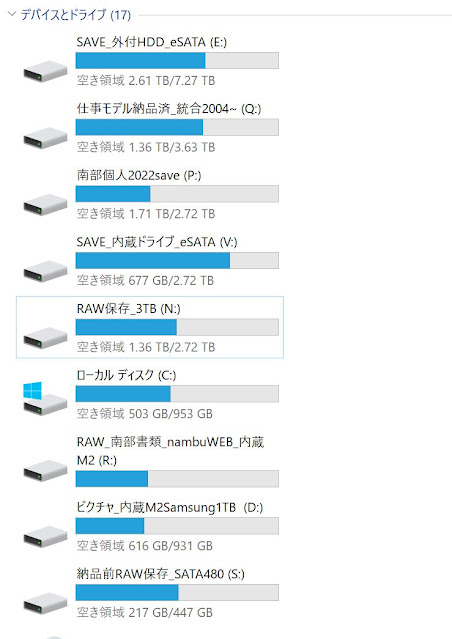
Task: Select the SAVE_内蔵ドライブ_eSATA (V:) drive icon
Action: 45,271
